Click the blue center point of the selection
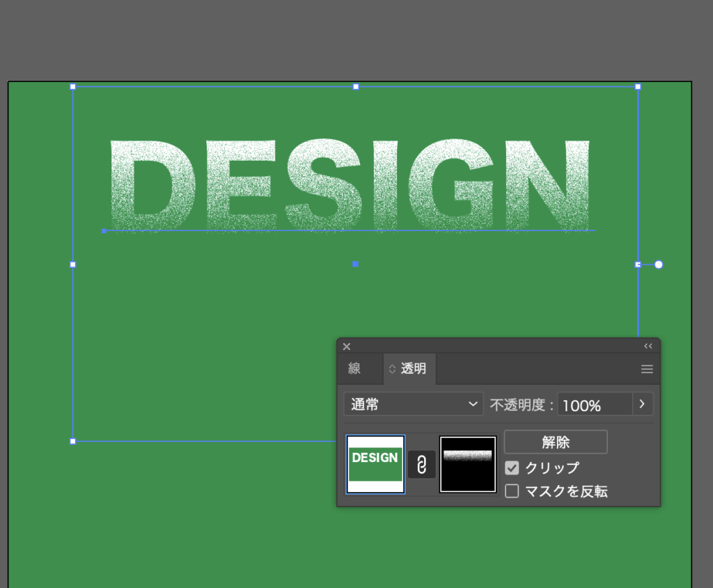Image resolution: width=713 pixels, height=588 pixels. pos(356,264)
